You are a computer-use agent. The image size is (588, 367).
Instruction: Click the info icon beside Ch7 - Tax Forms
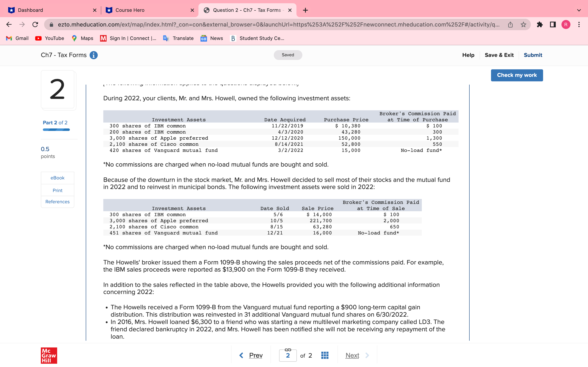pos(94,55)
